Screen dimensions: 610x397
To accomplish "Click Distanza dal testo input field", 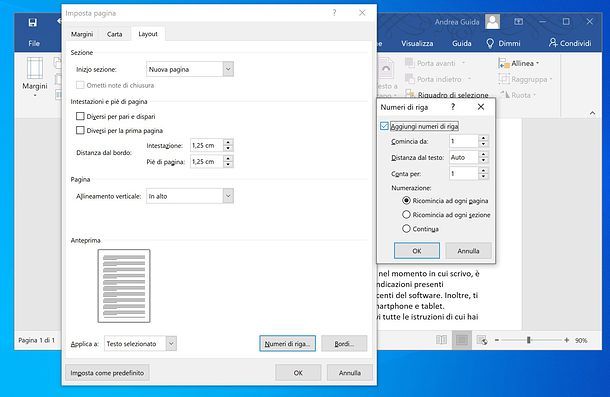I will click(x=464, y=157).
